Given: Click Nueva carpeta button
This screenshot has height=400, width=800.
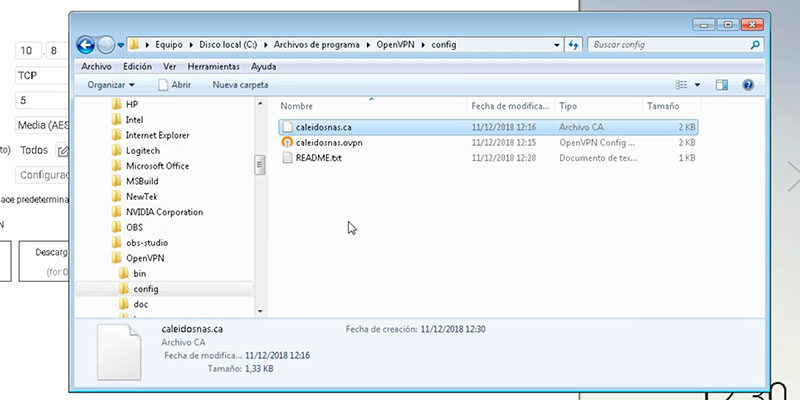Looking at the screenshot, I should click(240, 85).
